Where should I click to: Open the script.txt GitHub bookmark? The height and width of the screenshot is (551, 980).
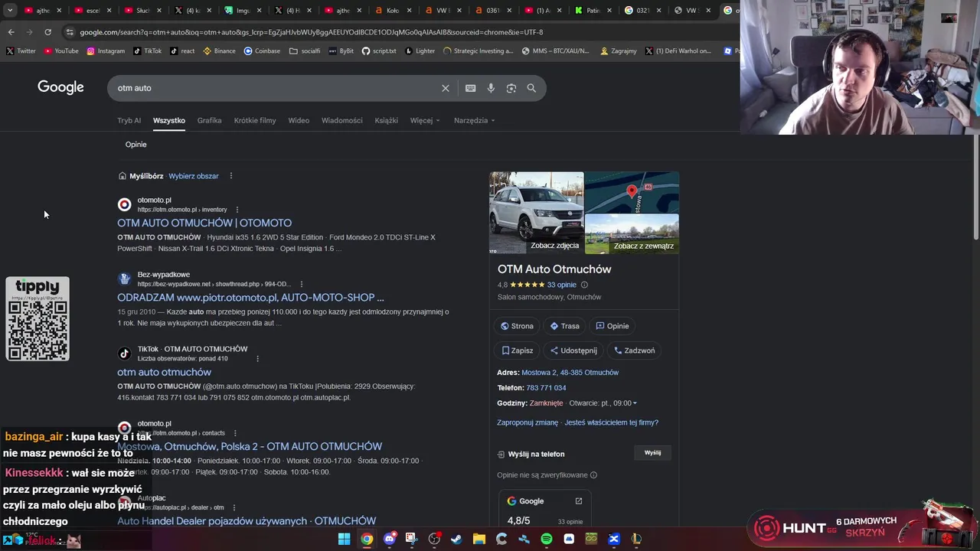coord(379,51)
